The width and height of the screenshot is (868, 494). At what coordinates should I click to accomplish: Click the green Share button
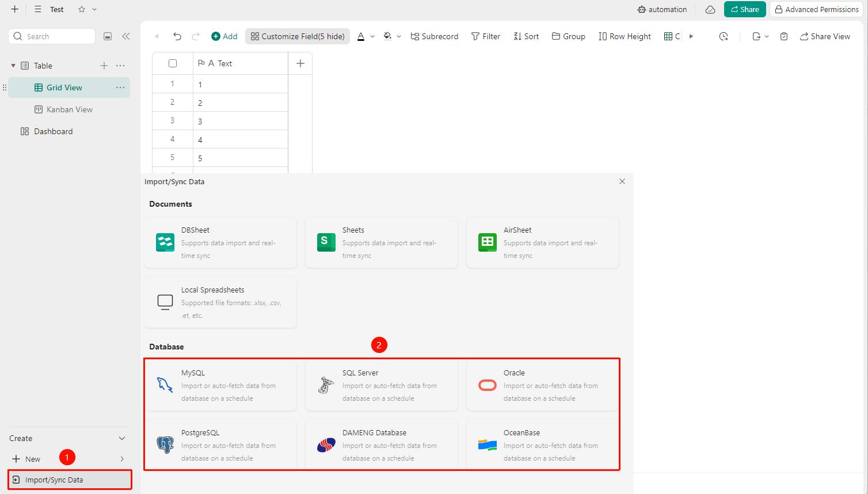click(x=745, y=9)
